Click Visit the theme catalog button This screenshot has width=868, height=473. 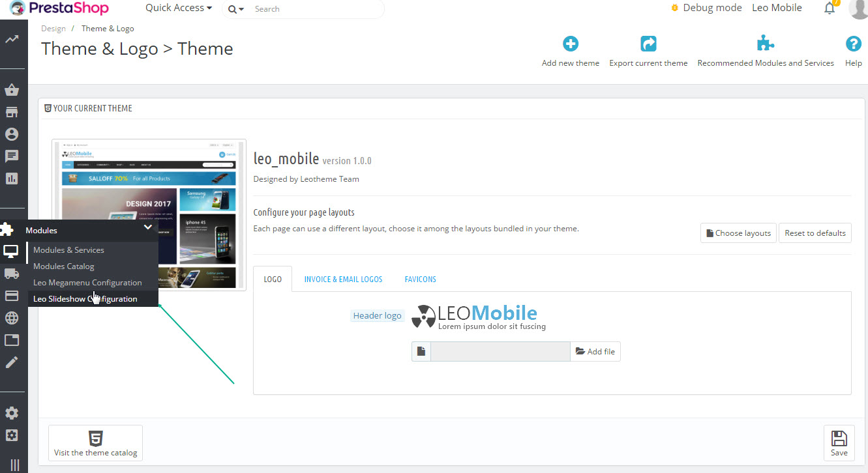pyautogui.click(x=95, y=443)
